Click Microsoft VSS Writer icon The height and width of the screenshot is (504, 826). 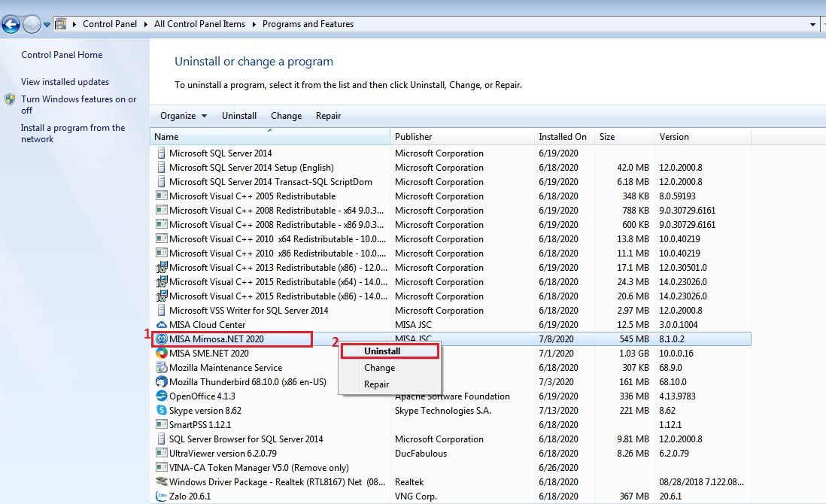161,310
